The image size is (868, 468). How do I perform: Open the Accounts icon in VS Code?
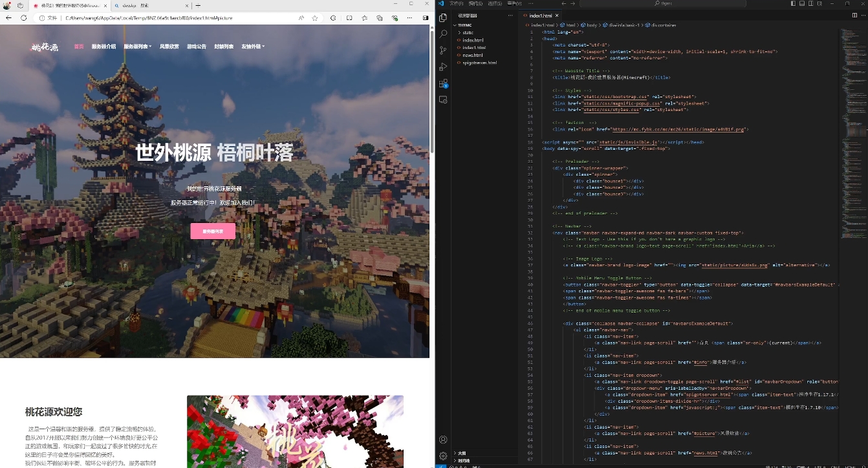[443, 440]
